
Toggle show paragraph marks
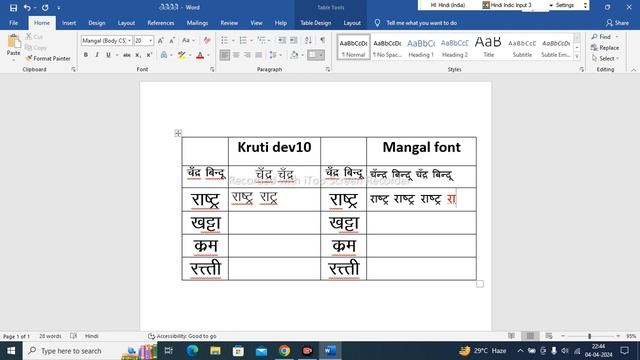pos(322,40)
